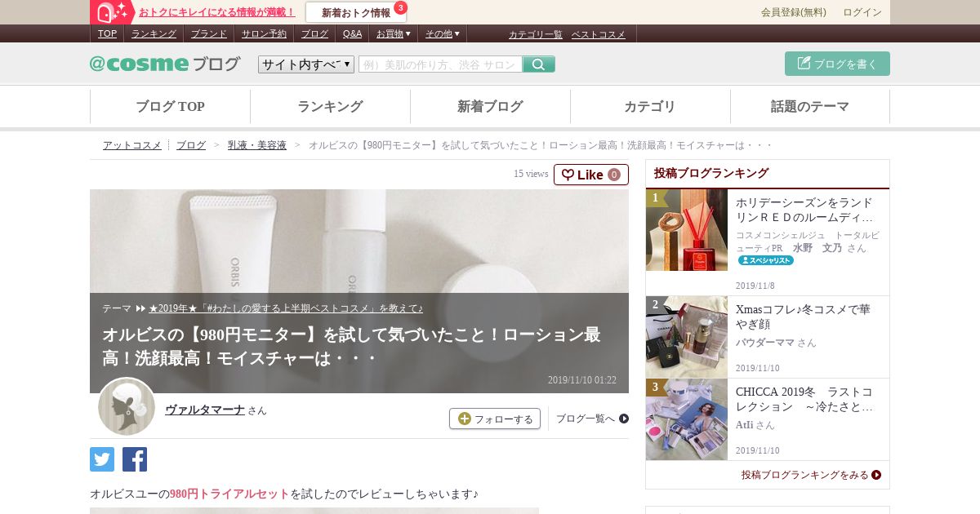This screenshot has height=514, width=980.
Task: Click the search keyword input field
Action: point(440,64)
